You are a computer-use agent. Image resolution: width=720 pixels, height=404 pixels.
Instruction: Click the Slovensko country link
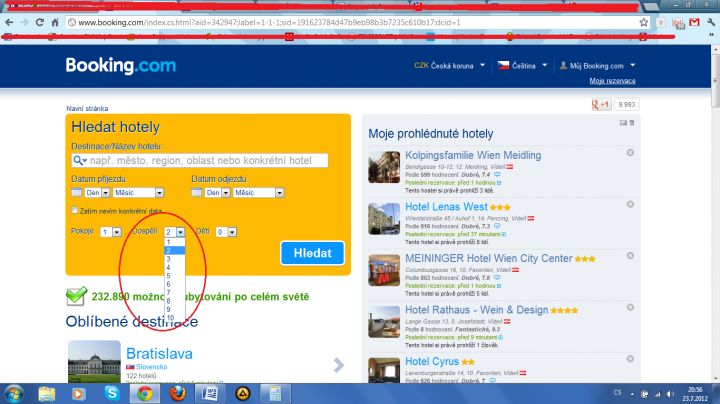tap(152, 367)
